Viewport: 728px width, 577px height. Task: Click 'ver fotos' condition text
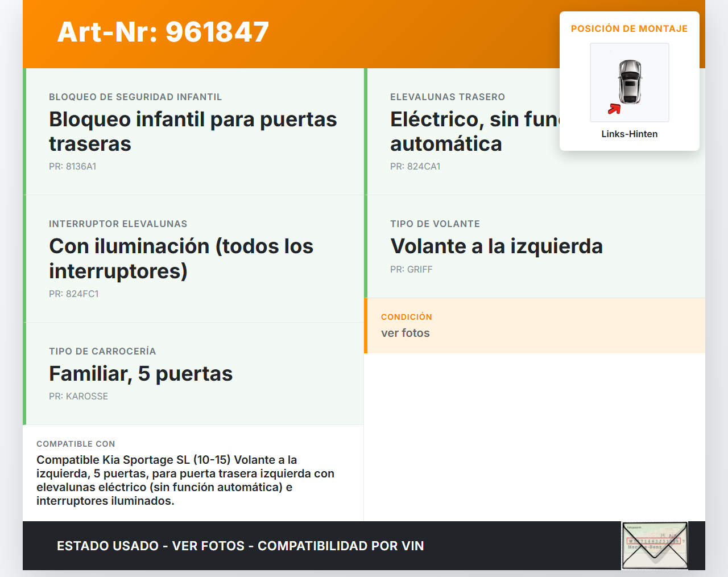click(x=406, y=333)
